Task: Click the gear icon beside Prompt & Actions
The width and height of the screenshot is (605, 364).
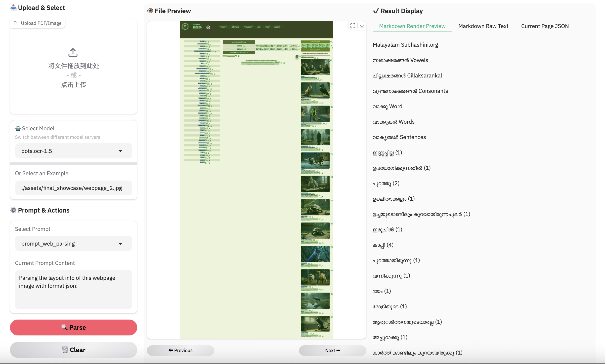Action: tap(13, 210)
